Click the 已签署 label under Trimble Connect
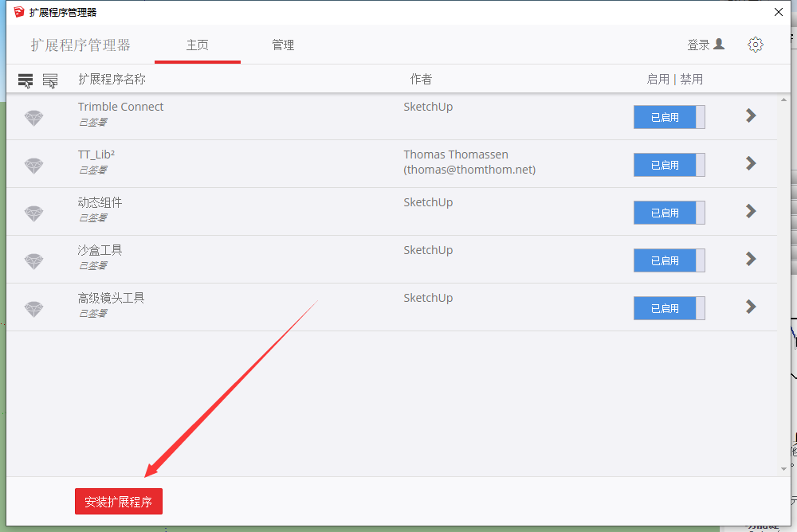This screenshot has height=532, width=797. point(92,123)
